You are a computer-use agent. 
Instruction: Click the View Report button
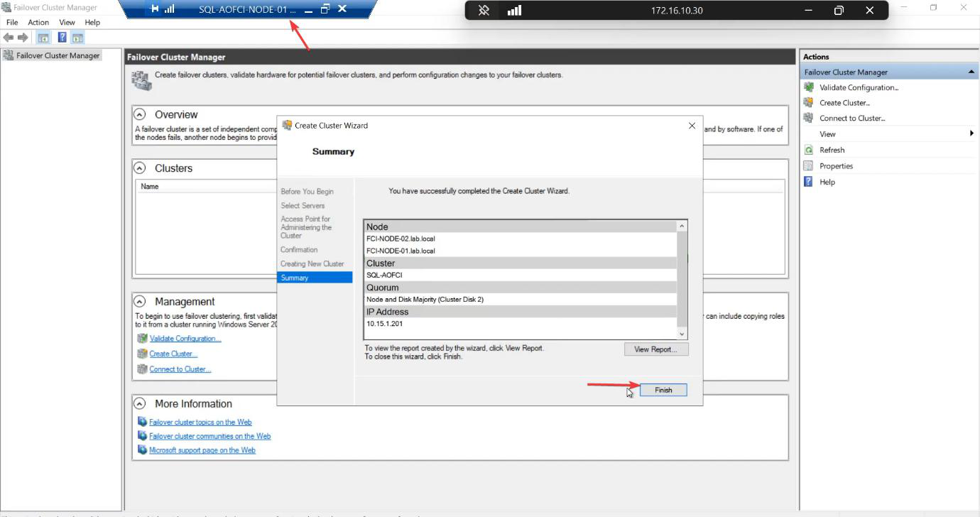pyautogui.click(x=656, y=349)
